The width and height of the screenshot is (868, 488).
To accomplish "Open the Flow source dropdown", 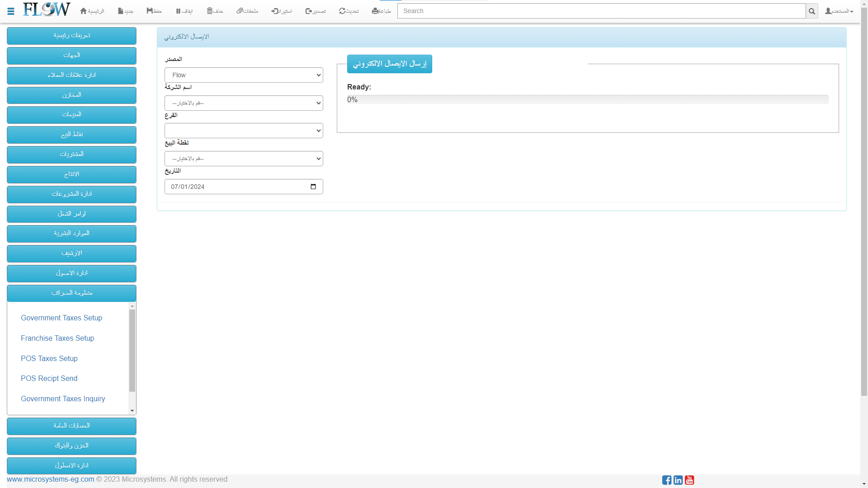I will click(x=244, y=75).
